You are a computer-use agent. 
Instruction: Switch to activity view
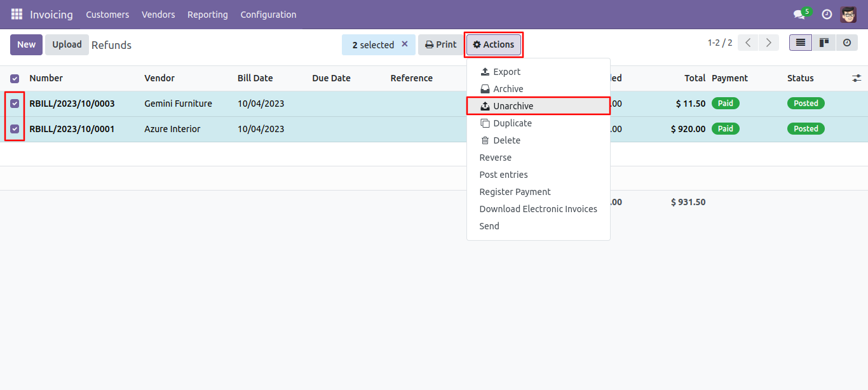846,43
